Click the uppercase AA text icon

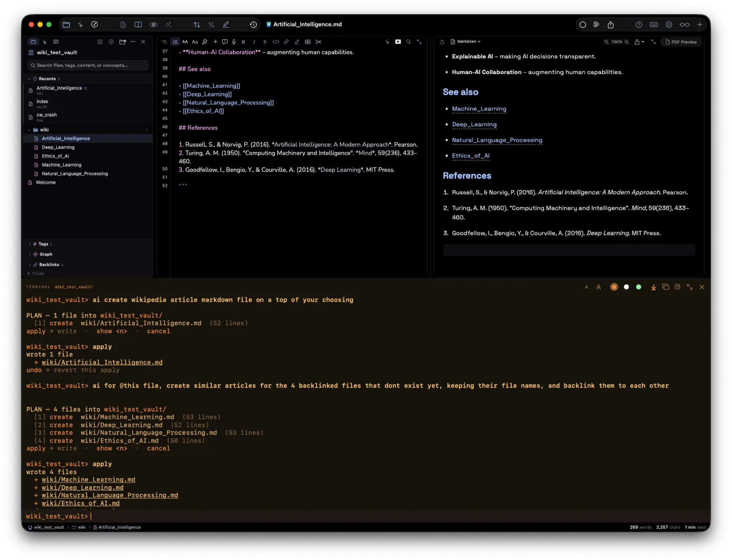click(x=185, y=42)
